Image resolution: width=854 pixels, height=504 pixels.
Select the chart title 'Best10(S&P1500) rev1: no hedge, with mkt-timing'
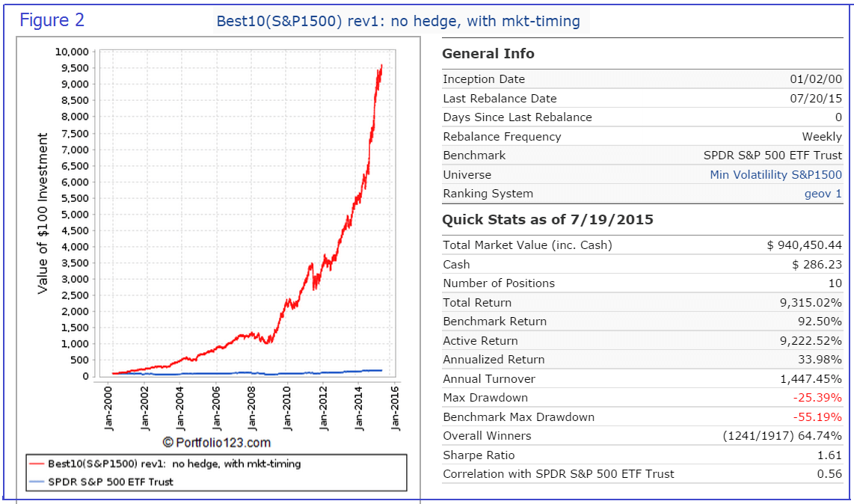pyautogui.click(x=398, y=21)
